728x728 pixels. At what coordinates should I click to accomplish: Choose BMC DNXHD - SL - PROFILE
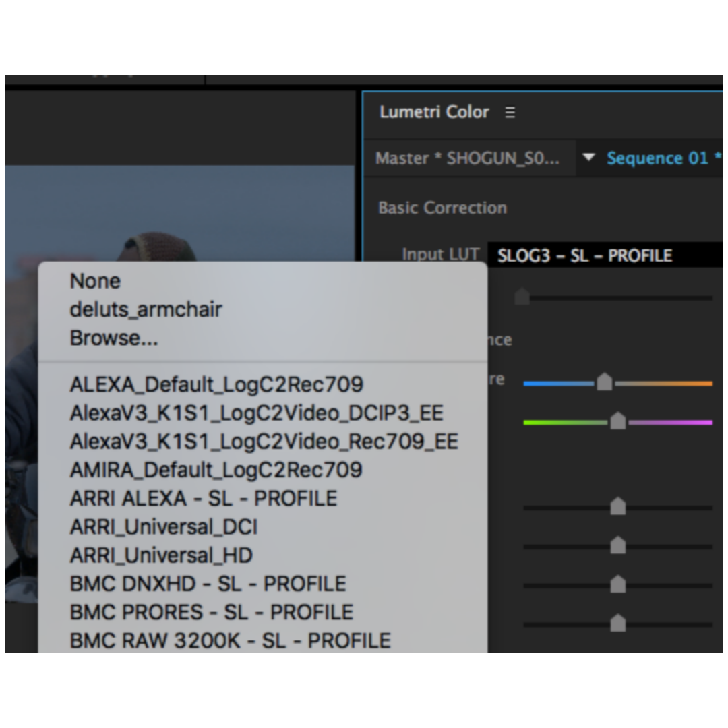[263, 584]
